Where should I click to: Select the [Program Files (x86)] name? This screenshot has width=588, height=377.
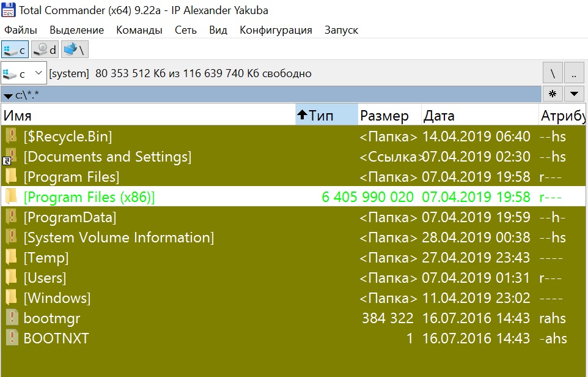click(x=89, y=198)
